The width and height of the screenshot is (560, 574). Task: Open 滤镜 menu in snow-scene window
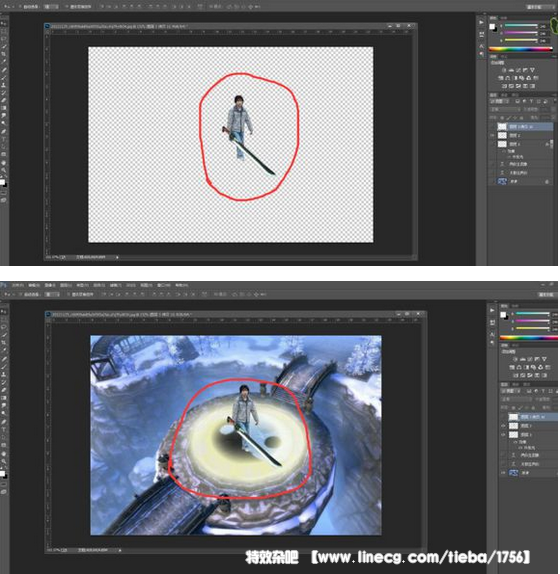[x=115, y=285]
